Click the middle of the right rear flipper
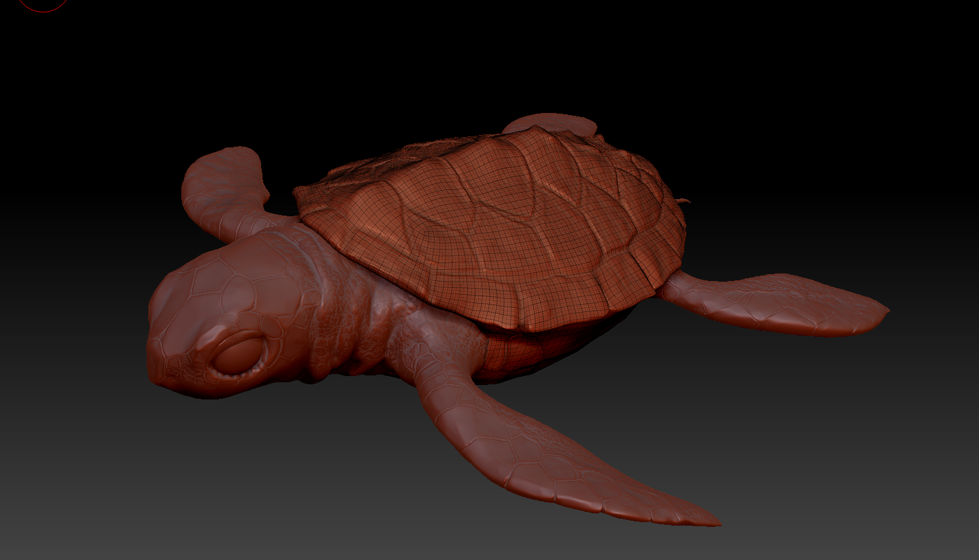 pyautogui.click(x=772, y=303)
